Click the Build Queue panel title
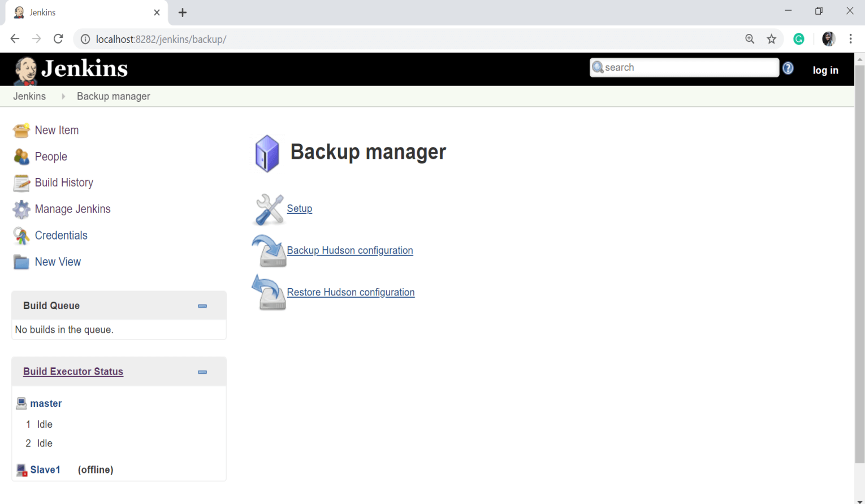The width and height of the screenshot is (865, 504). (51, 306)
